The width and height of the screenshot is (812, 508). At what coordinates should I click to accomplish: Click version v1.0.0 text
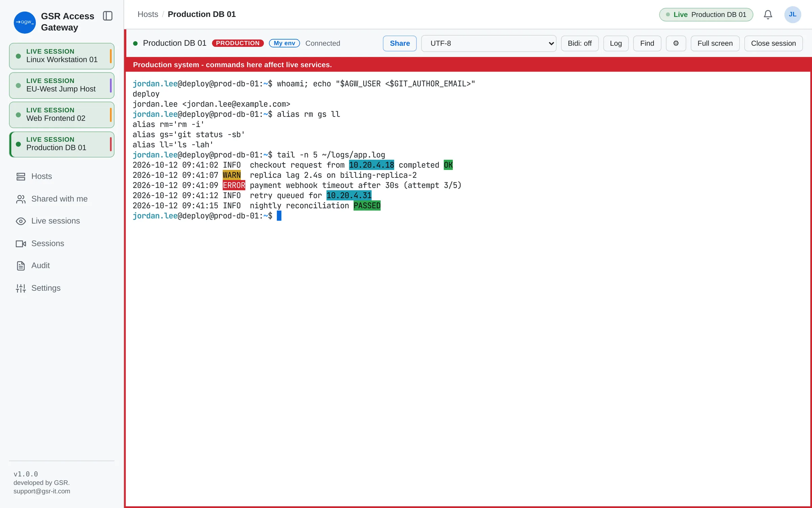click(26, 474)
